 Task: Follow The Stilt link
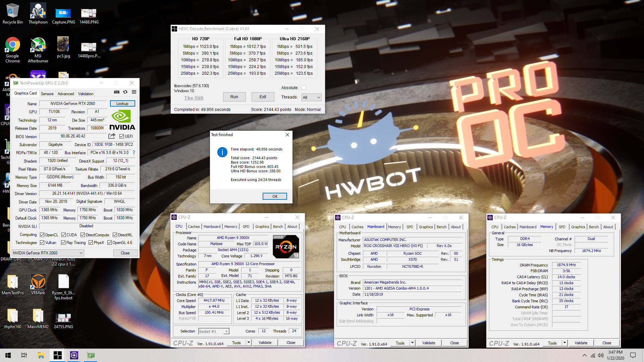(x=194, y=98)
